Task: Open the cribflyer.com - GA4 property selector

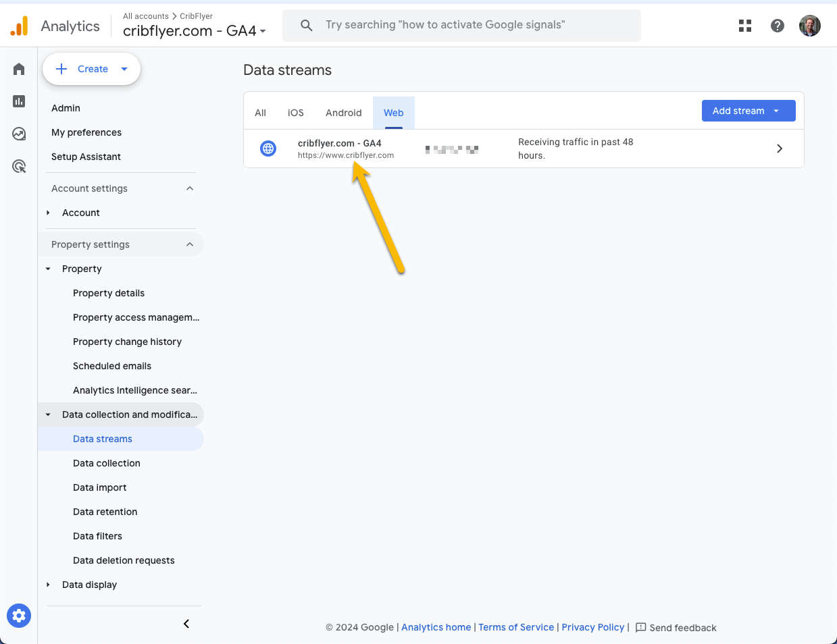Action: coord(195,30)
